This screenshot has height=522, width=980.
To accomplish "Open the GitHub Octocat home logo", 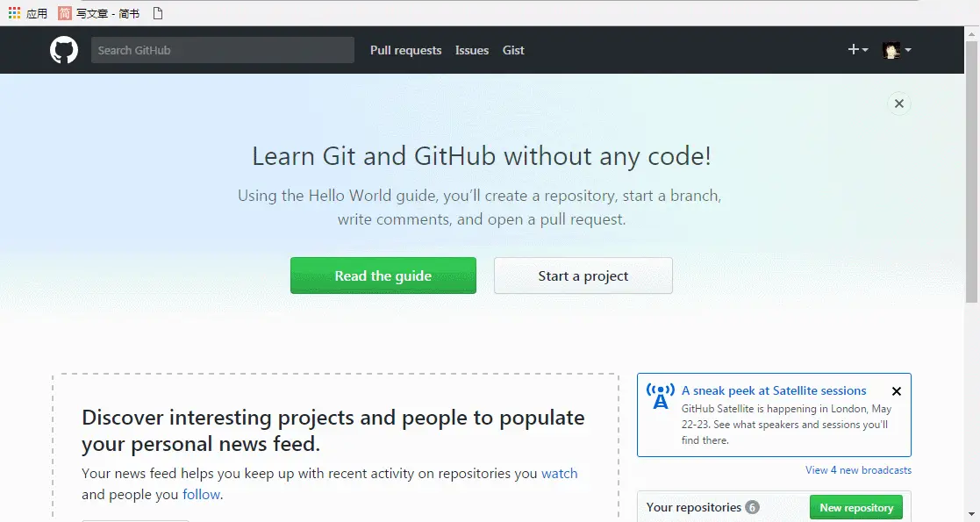I will 64,50.
